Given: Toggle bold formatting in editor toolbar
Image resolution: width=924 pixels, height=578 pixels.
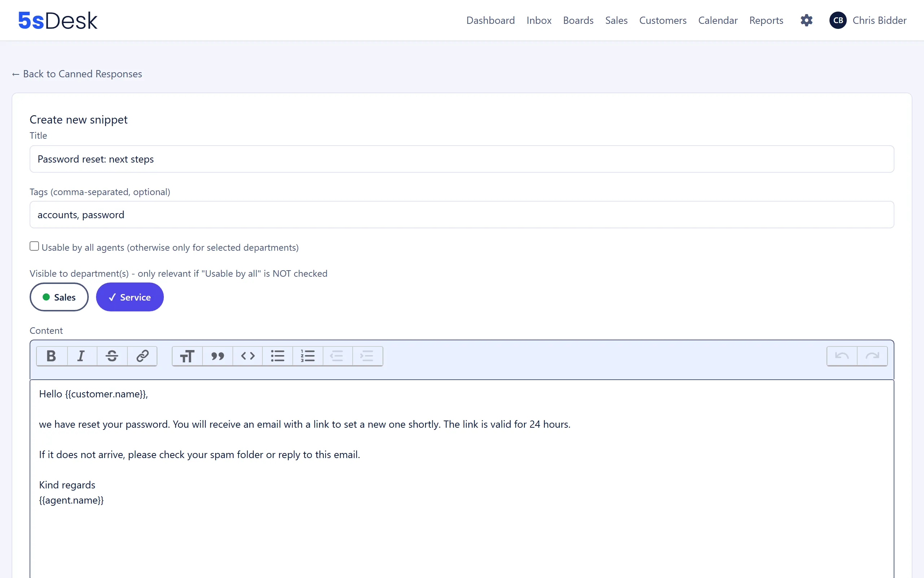Looking at the screenshot, I should coord(52,356).
